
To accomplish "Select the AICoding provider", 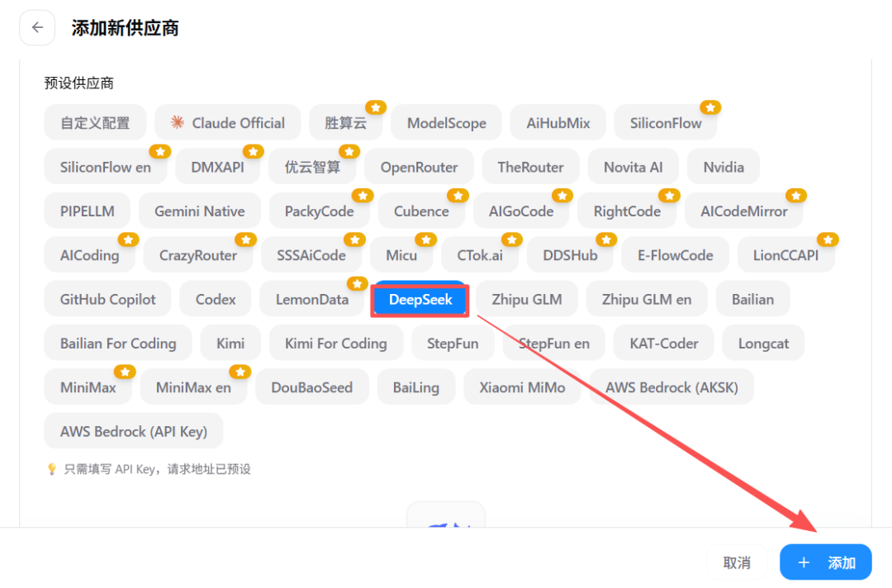I will point(90,255).
